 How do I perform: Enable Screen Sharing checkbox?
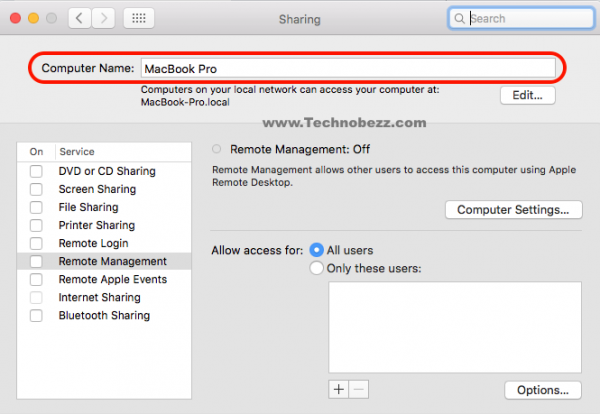[36, 189]
